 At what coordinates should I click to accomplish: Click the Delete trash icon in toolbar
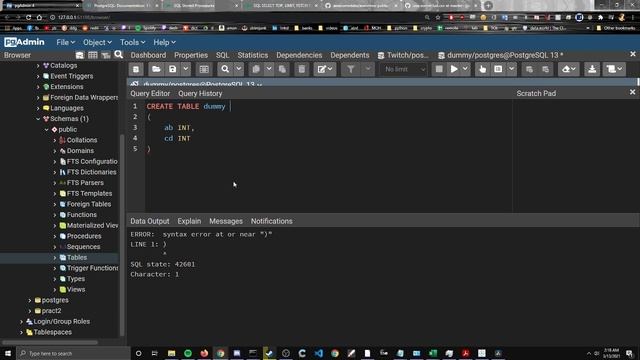(x=302, y=69)
